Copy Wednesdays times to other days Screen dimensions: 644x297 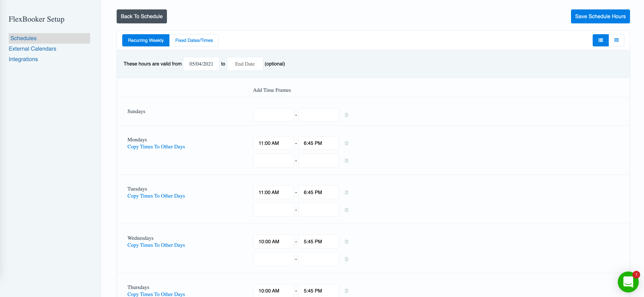click(x=156, y=245)
